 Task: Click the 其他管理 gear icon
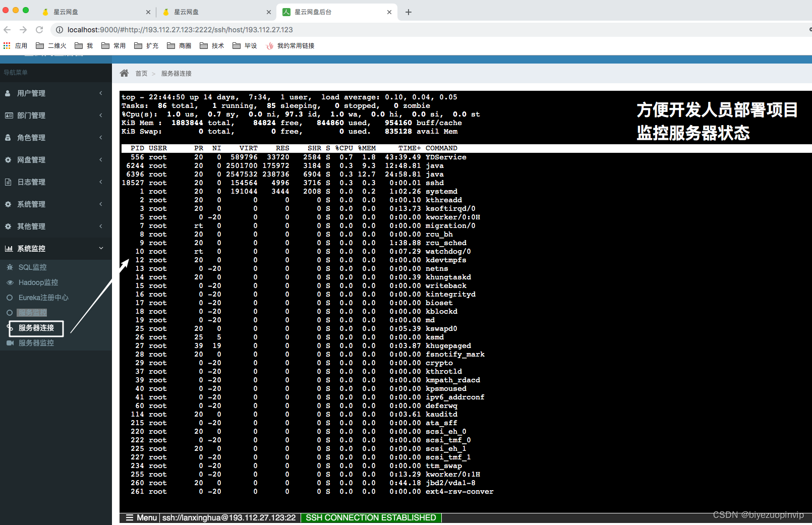click(x=8, y=226)
